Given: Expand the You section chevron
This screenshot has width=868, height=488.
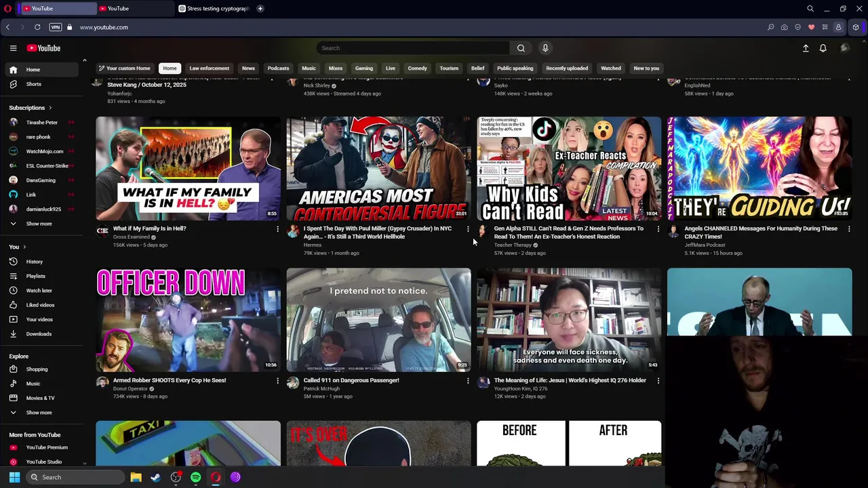Looking at the screenshot, I should 24,247.
